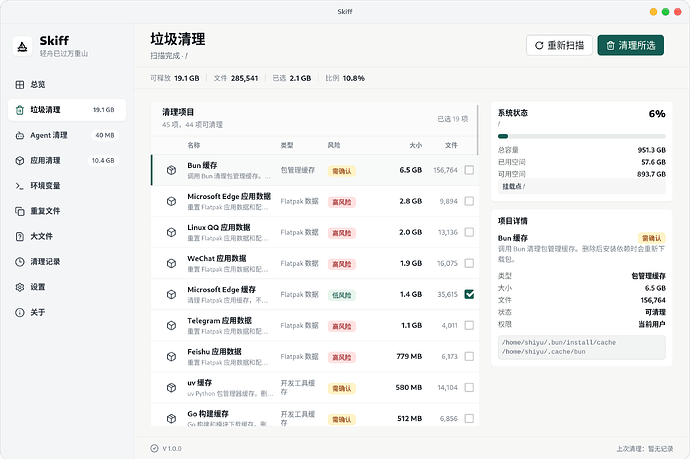This screenshot has height=459, width=690.
Task: Click the 清理所选 button
Action: pos(631,45)
